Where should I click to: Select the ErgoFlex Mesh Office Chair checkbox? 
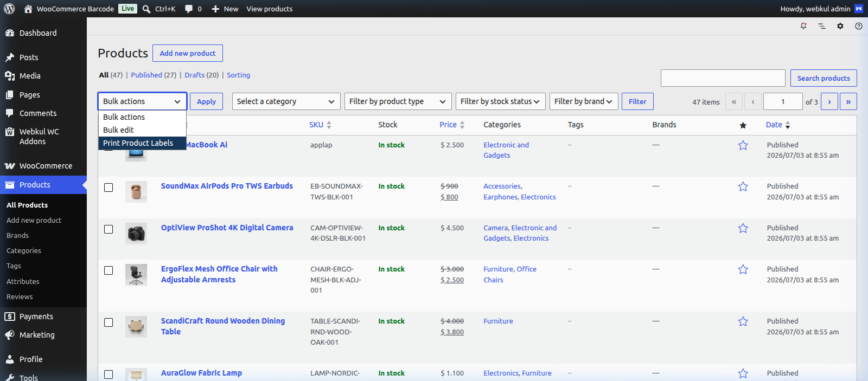108,270
